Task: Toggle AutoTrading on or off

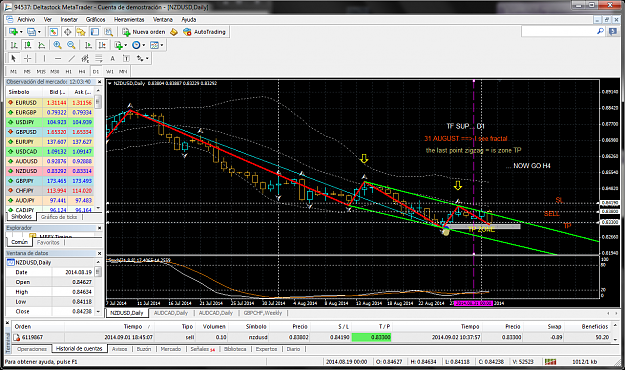Action: tap(204, 32)
